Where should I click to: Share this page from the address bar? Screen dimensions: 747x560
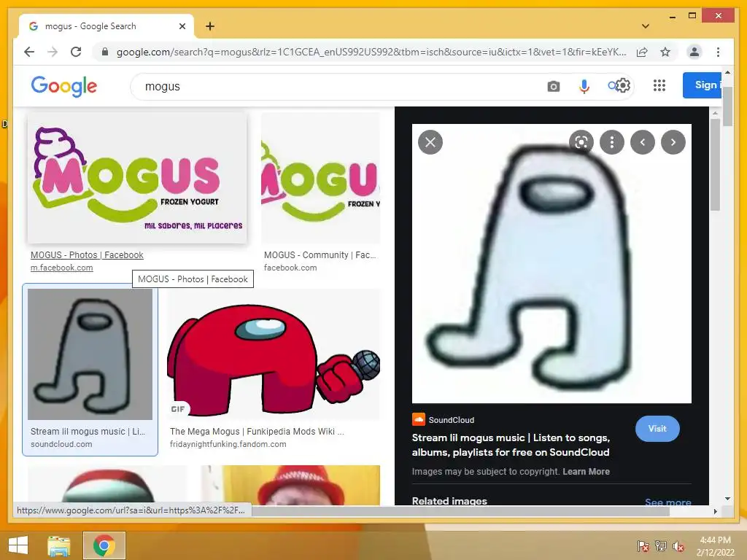pyautogui.click(x=642, y=52)
